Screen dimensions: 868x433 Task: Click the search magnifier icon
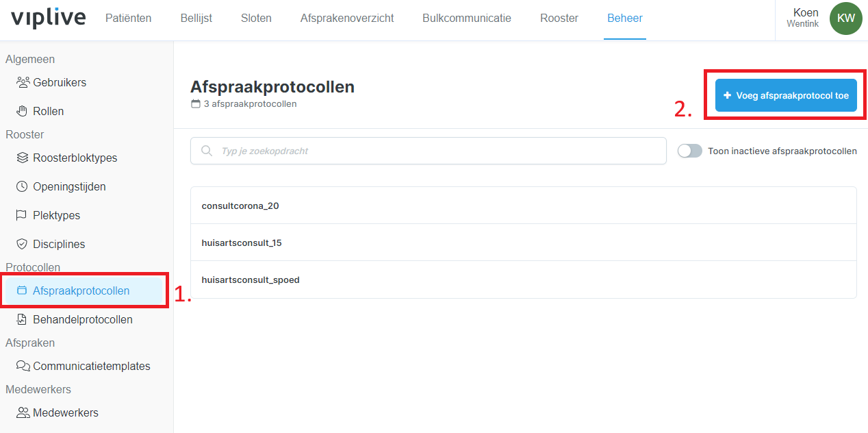click(x=206, y=151)
